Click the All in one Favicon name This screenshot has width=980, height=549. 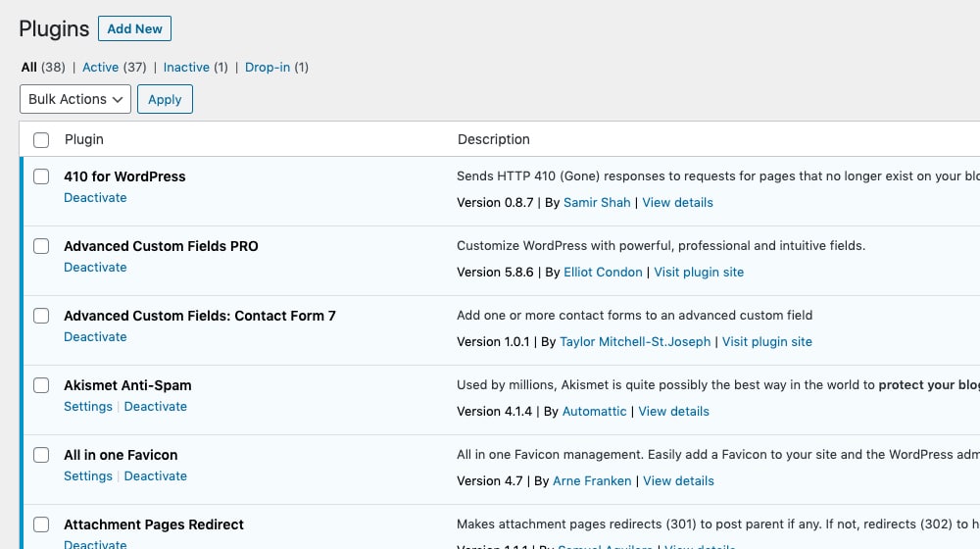121,455
